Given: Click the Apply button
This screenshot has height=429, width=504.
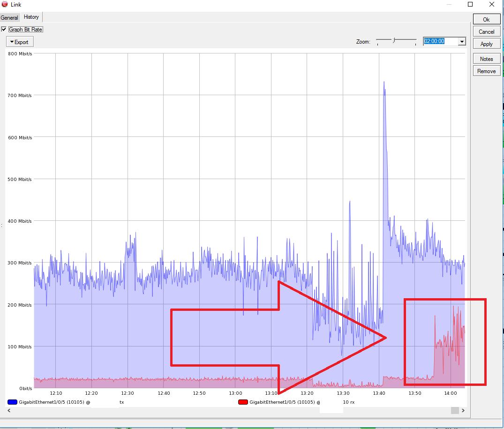Looking at the screenshot, I should (486, 44).
